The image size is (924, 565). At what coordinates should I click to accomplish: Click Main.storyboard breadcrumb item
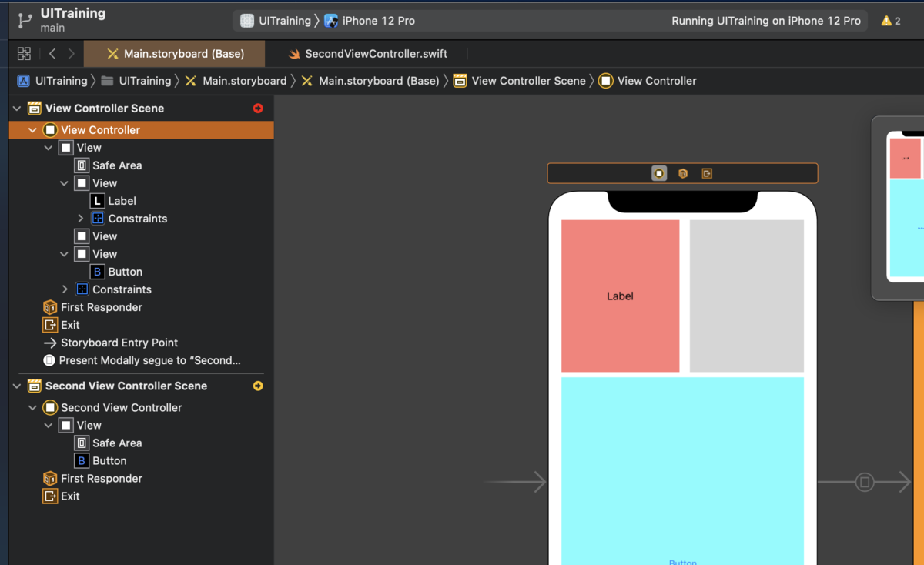click(x=236, y=81)
